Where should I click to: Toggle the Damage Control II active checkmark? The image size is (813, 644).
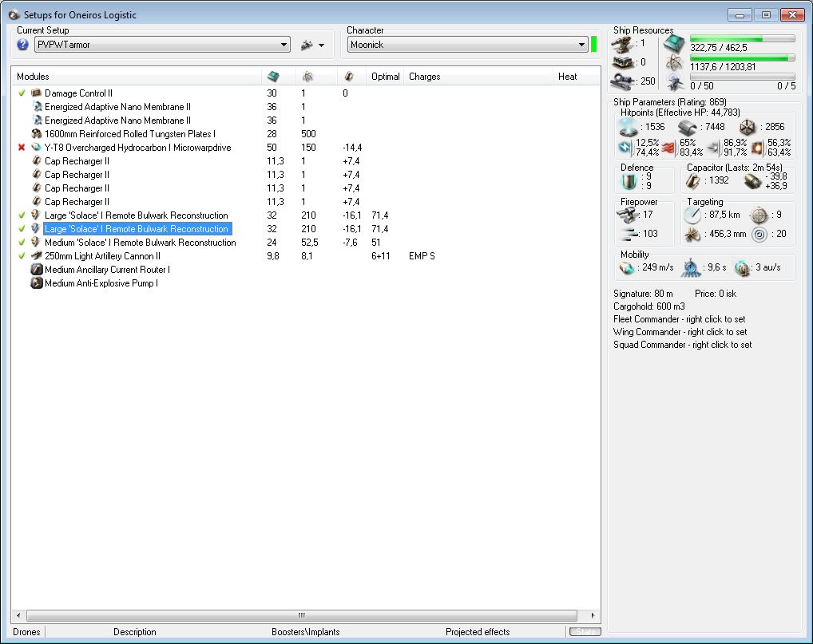pos(22,93)
